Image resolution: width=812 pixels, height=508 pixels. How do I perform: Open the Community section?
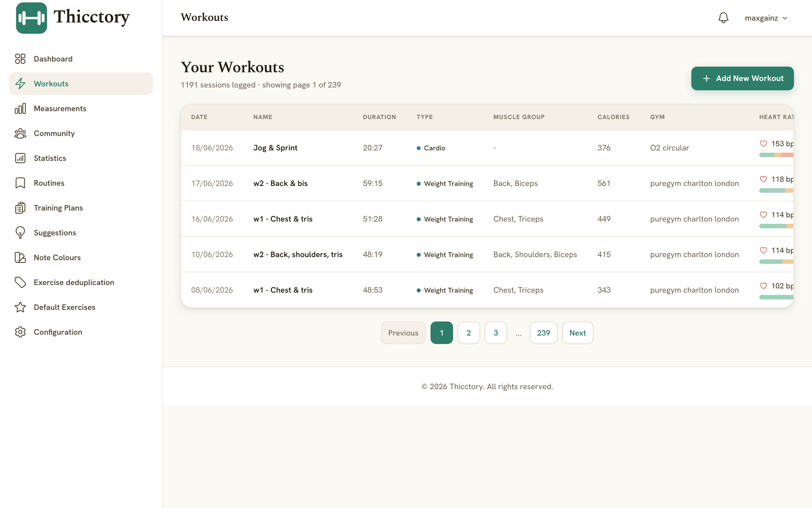pyautogui.click(x=81, y=133)
